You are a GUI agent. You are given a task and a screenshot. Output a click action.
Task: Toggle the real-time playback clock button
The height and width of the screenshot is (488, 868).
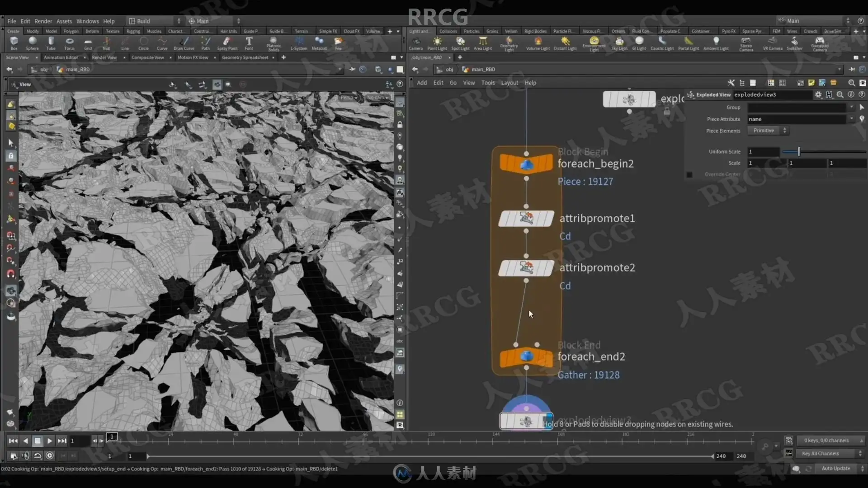coord(50,456)
